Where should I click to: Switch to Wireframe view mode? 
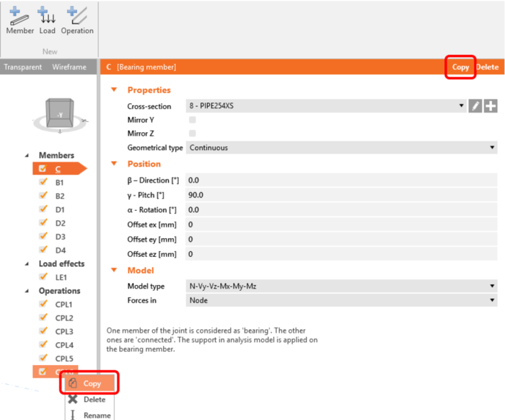tap(69, 67)
